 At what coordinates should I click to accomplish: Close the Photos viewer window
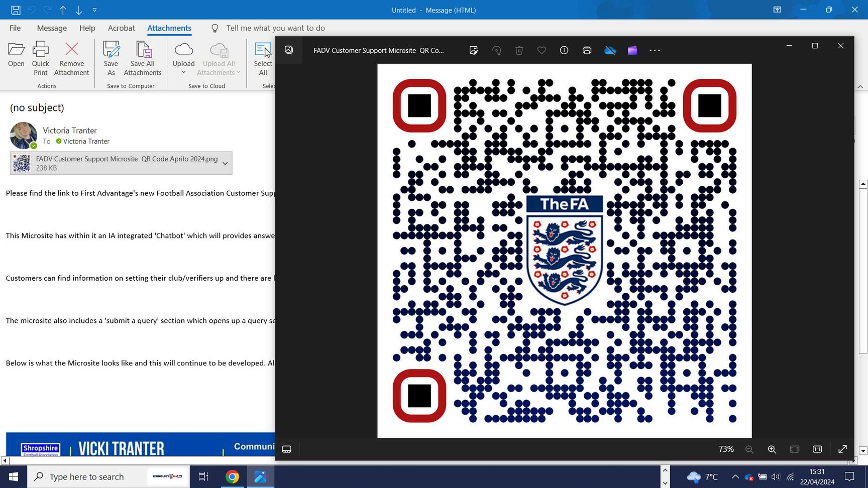(841, 46)
